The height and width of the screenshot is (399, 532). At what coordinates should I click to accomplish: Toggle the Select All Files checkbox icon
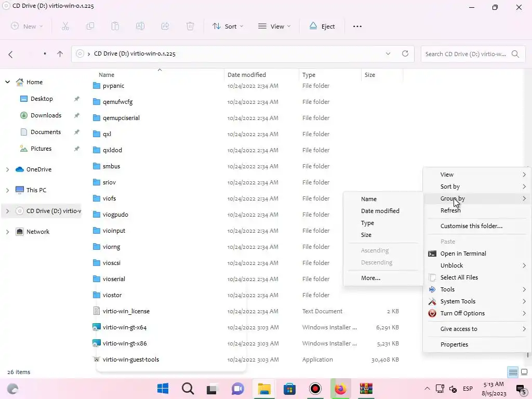(x=432, y=277)
